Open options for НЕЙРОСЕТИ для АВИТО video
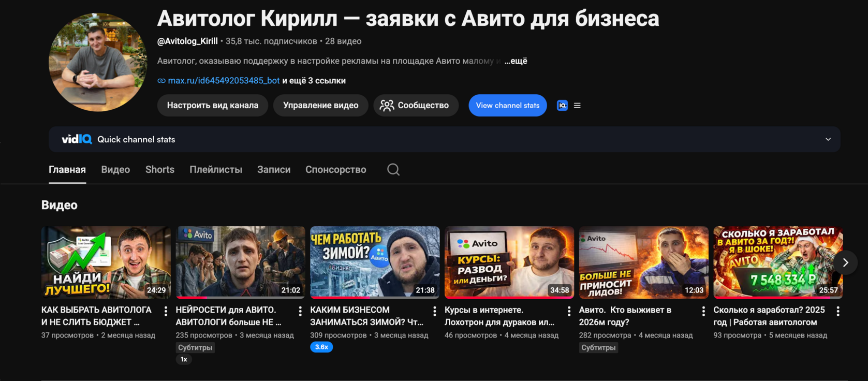Screen dimensions: 868x381 [x=300, y=311]
